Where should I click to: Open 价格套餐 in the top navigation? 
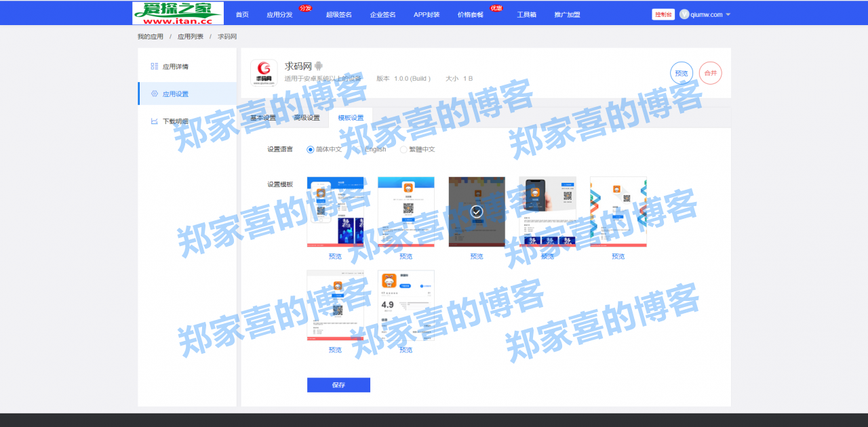(x=470, y=14)
